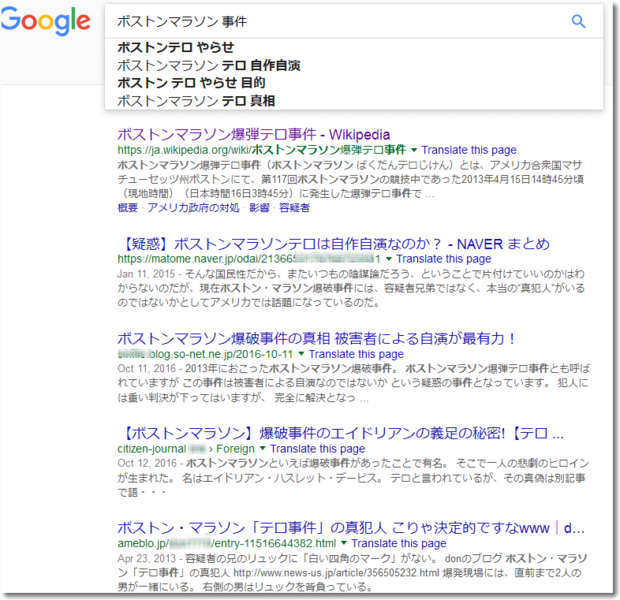Click the Google logo
The image size is (620, 600).
pyautogui.click(x=45, y=21)
